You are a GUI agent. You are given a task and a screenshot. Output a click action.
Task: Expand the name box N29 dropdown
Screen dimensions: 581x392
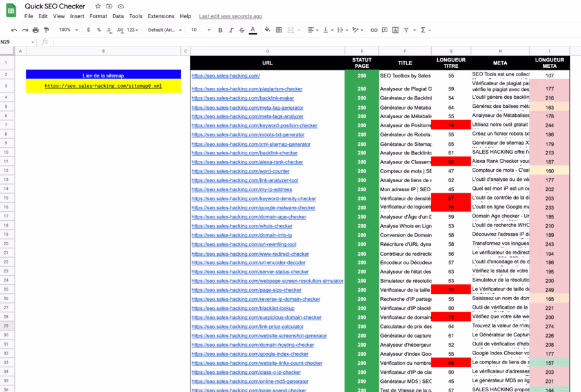33,42
